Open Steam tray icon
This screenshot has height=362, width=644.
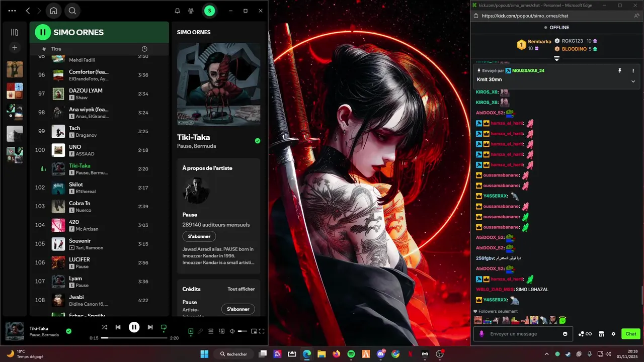click(x=568, y=354)
